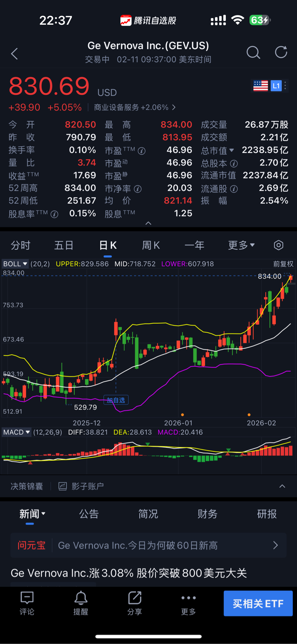Open the BOLL indicator dropdown
This screenshot has width=297, height=644.
tap(15, 264)
